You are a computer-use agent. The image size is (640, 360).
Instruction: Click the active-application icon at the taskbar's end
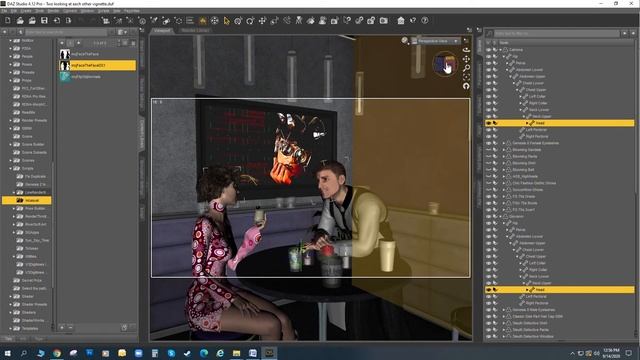click(269, 353)
